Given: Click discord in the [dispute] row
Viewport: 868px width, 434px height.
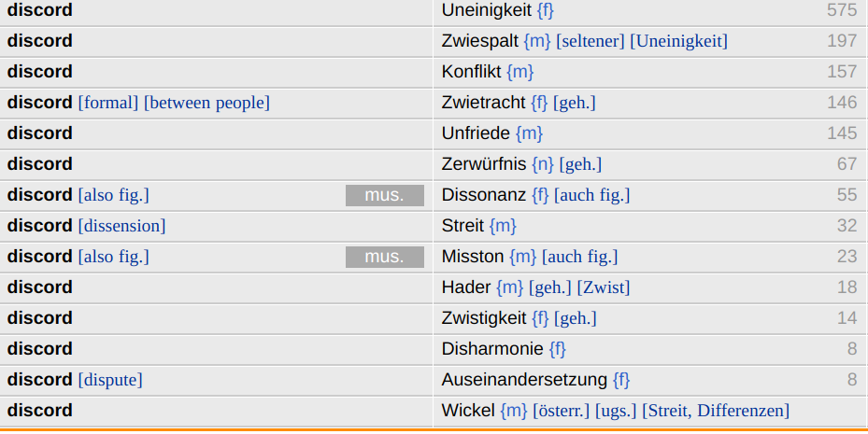Looking at the screenshot, I should pyautogui.click(x=39, y=380).
